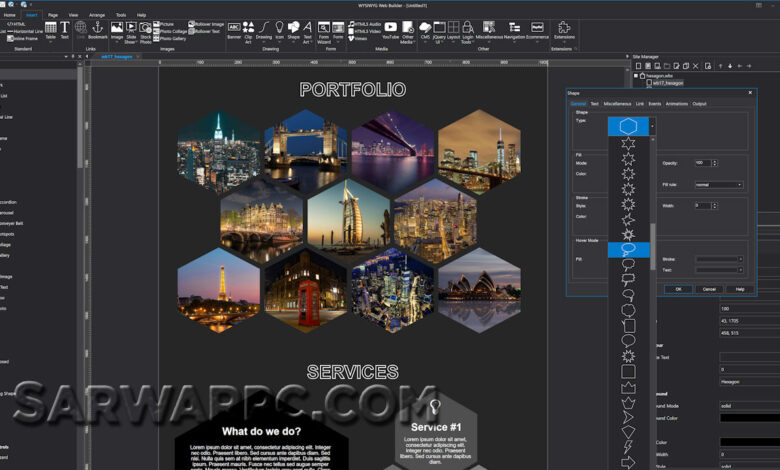Viewport: 780px width, 470px height.
Task: Insert a Horizontal Line
Action: (25, 31)
